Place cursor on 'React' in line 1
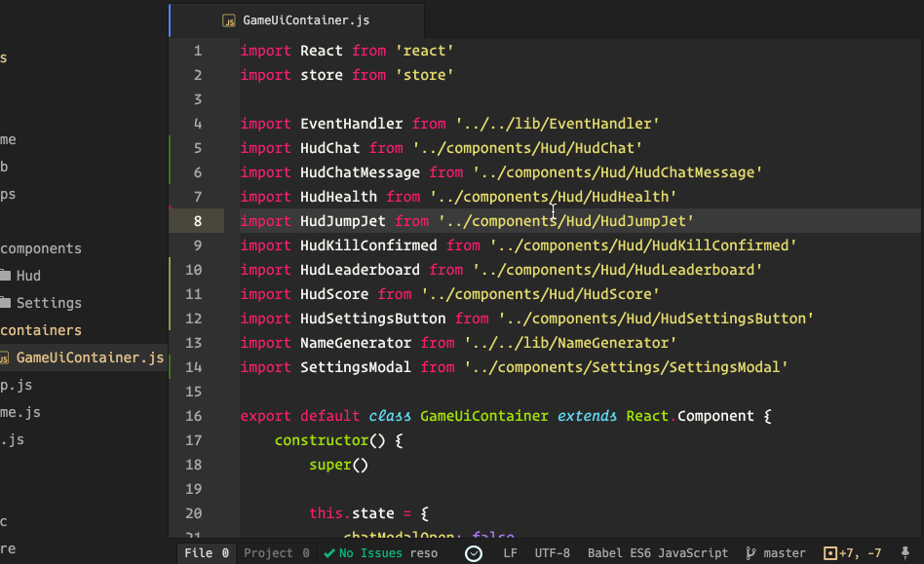924x564 pixels. pyautogui.click(x=322, y=51)
